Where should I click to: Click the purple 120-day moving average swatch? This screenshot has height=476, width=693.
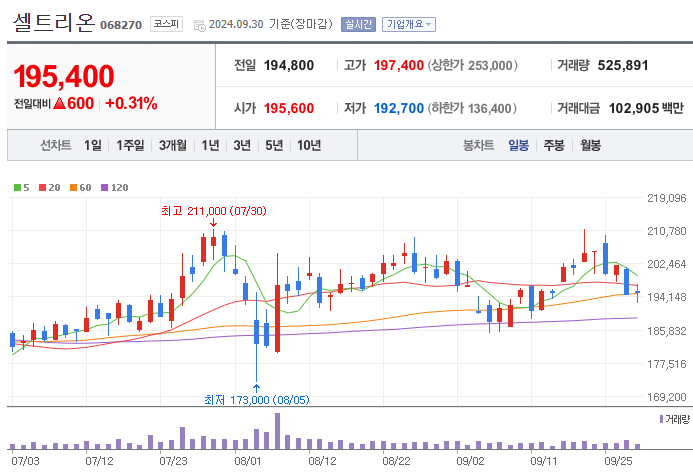tap(104, 187)
